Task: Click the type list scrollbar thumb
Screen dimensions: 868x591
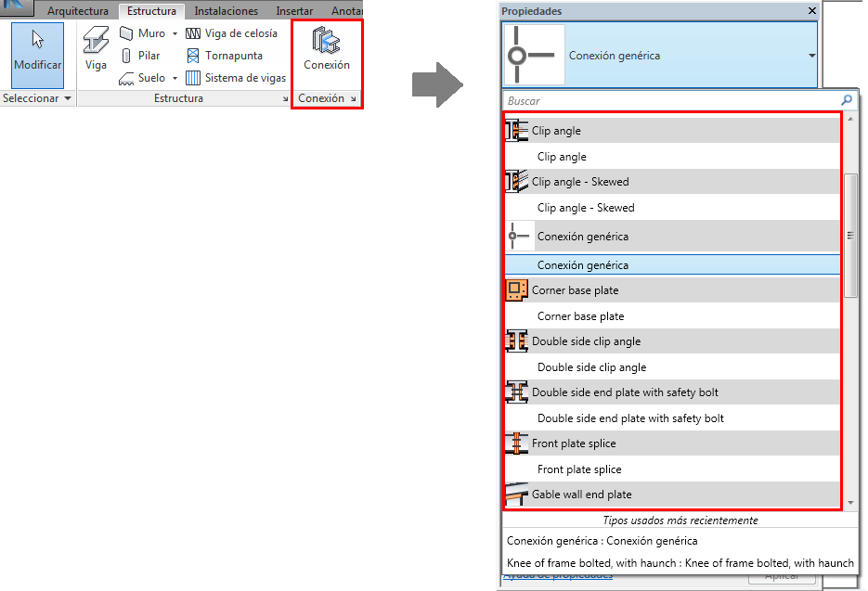Action: (850, 236)
